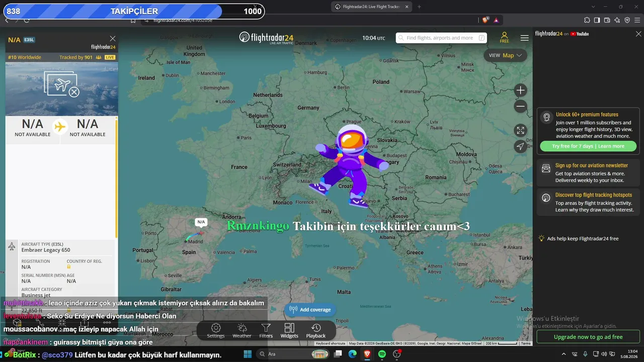The height and width of the screenshot is (362, 644).
Task: Show hidden system tray icons
Action: point(563,354)
